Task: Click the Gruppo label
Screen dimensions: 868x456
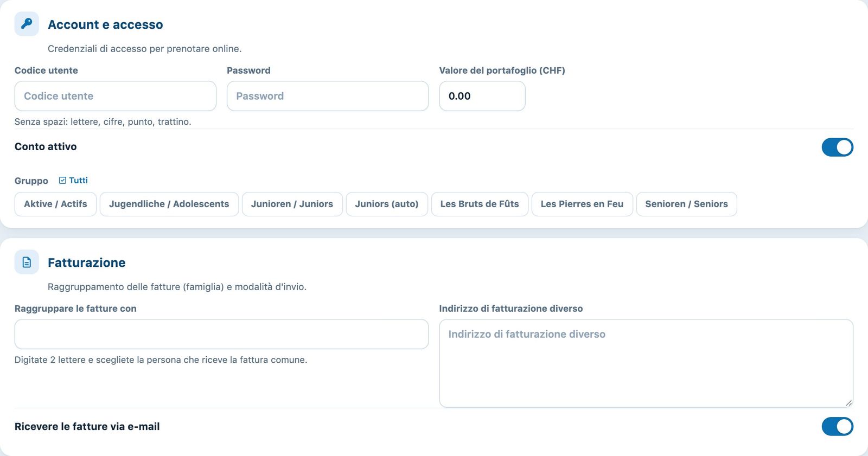Action: (31, 181)
